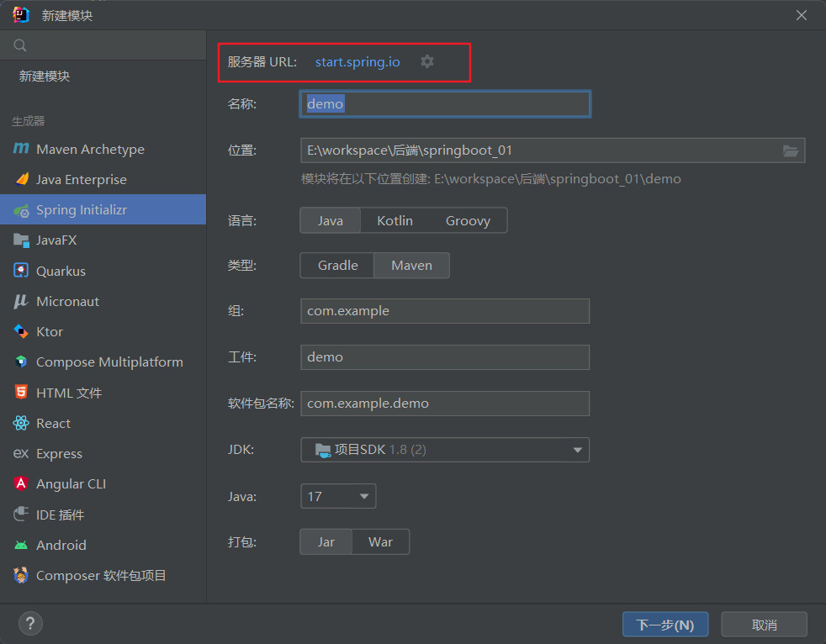Click the HTML5 file icon
Viewport: 826px width, 644px height.
click(x=21, y=393)
